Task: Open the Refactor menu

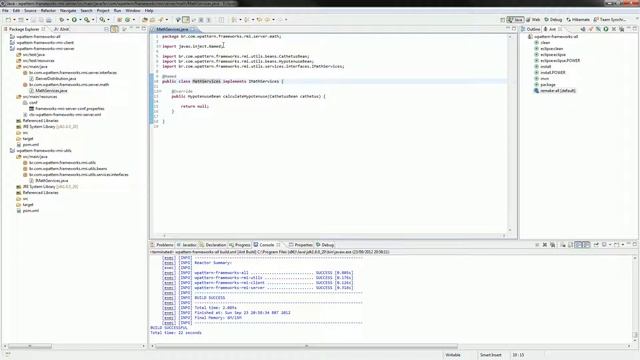Action: point(48,11)
